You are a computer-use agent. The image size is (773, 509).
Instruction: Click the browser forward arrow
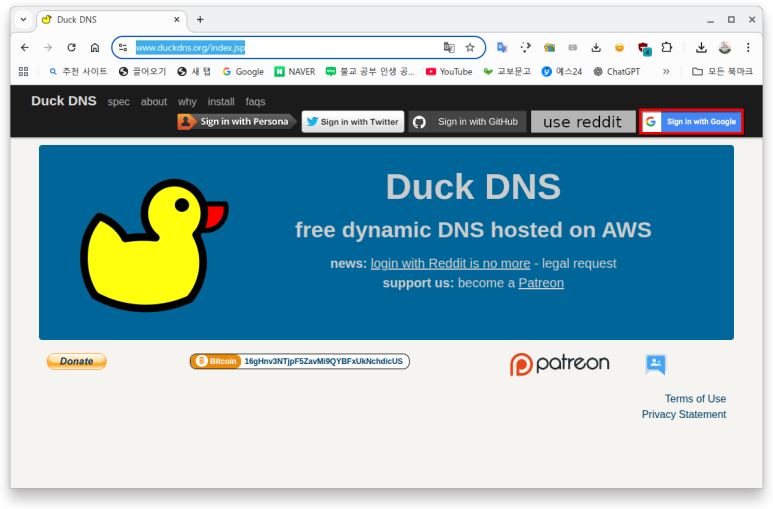48,47
